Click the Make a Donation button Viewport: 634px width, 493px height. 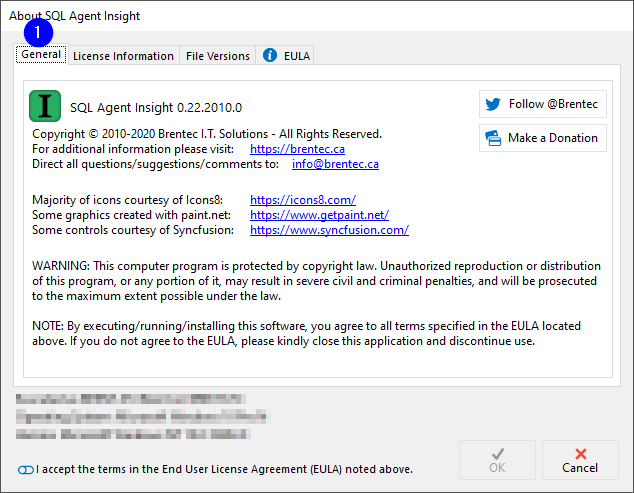543,138
